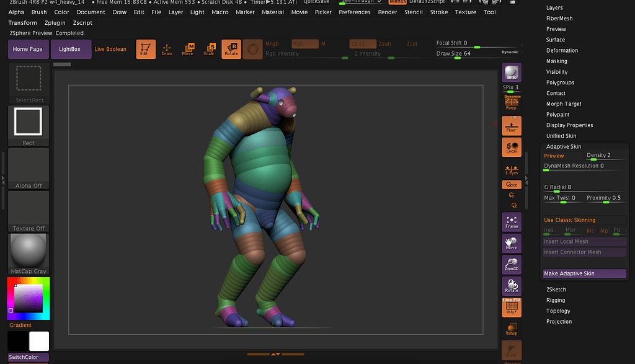The width and height of the screenshot is (635, 364).
Task: Click the PolyF polyframe icon
Action: click(511, 307)
